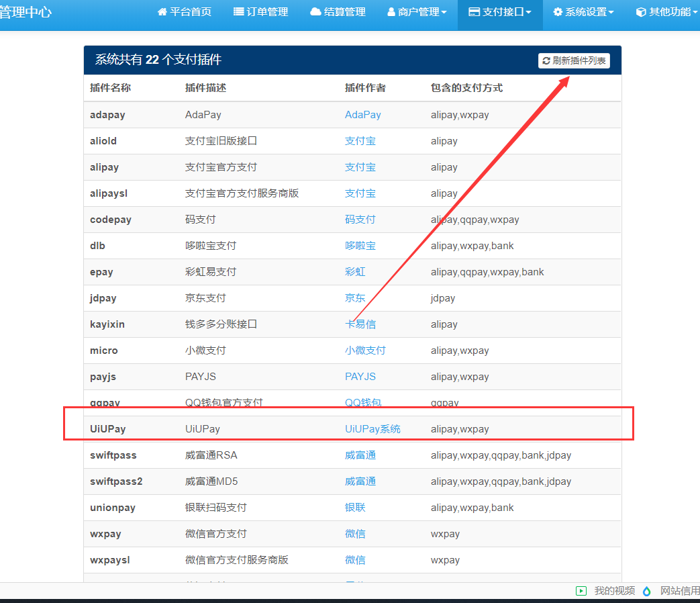Open the 结算管理 menu item
The image size is (700, 603).
coord(338,12)
